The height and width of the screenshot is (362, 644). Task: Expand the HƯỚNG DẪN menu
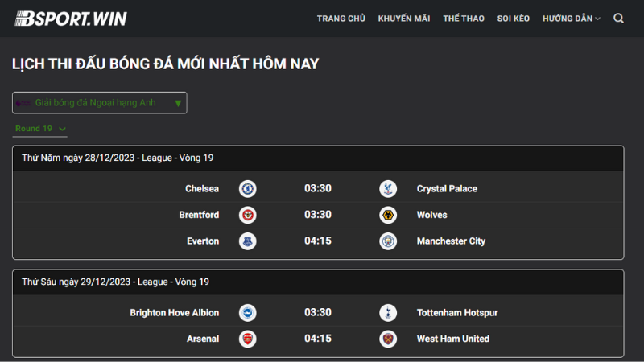pyautogui.click(x=572, y=19)
